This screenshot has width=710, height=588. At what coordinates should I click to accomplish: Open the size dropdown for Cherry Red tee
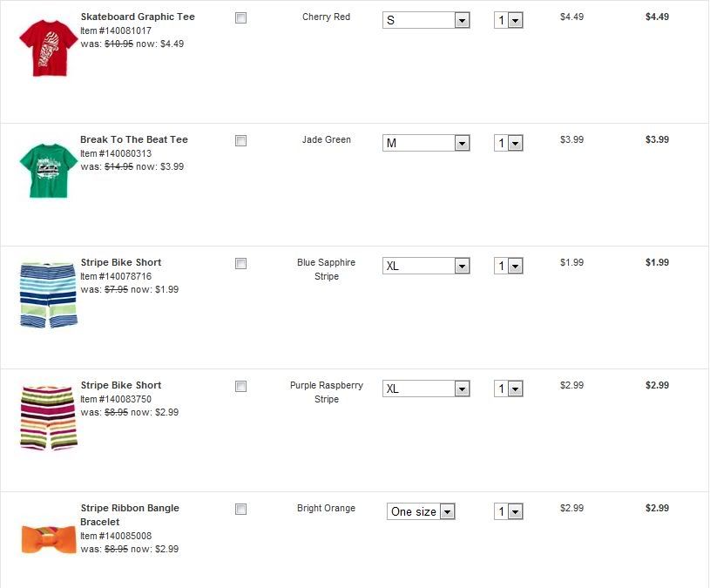point(426,20)
